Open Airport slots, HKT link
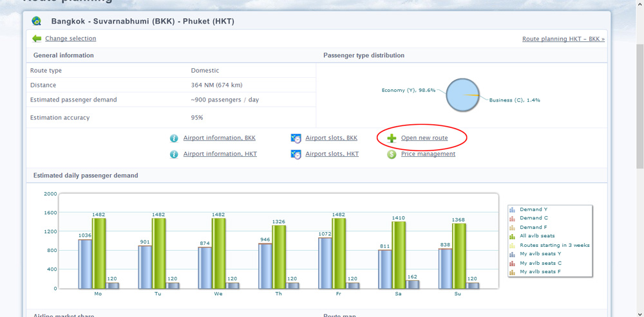 [332, 154]
